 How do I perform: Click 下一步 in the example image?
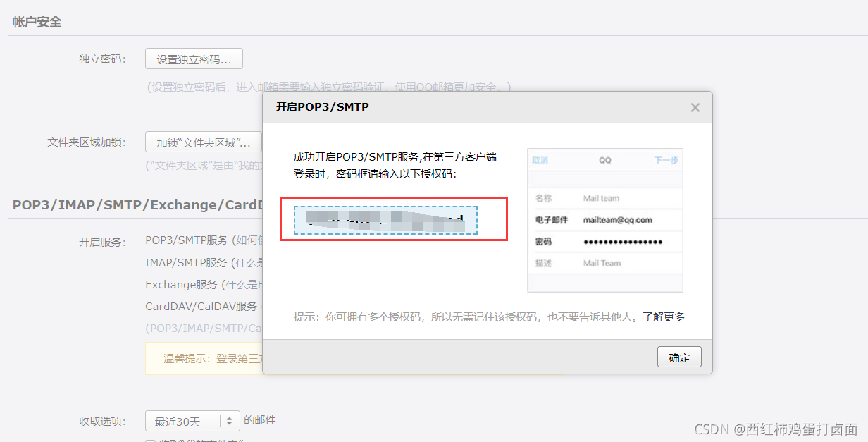coord(666,160)
